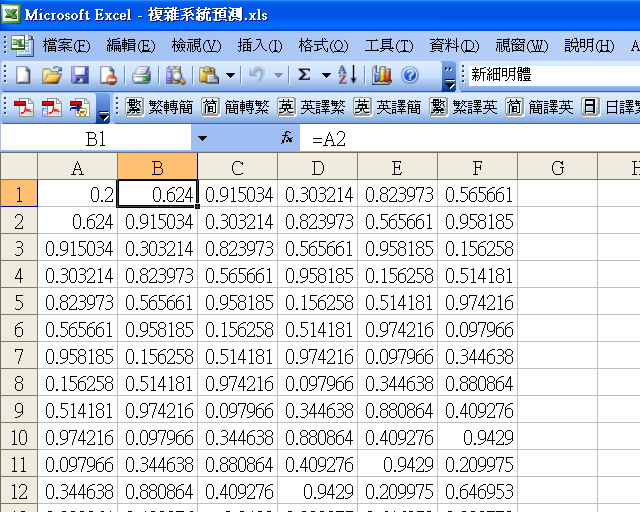Viewport: 640px width, 512px height.
Task: Click the blue Help question mark icon
Action: tap(410, 75)
